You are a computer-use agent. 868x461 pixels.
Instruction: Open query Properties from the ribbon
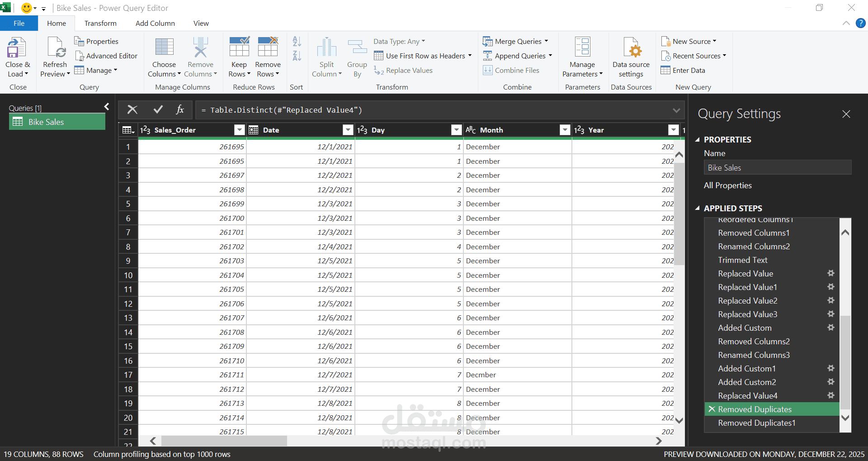tap(96, 41)
